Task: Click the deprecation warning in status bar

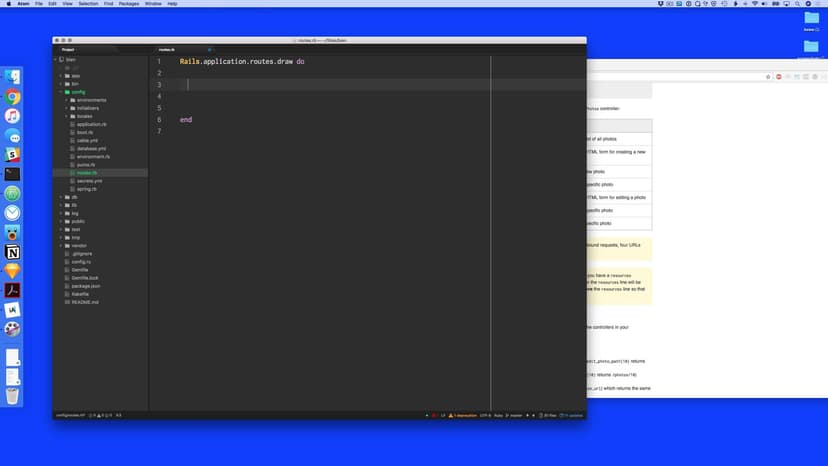Action: (x=463, y=415)
